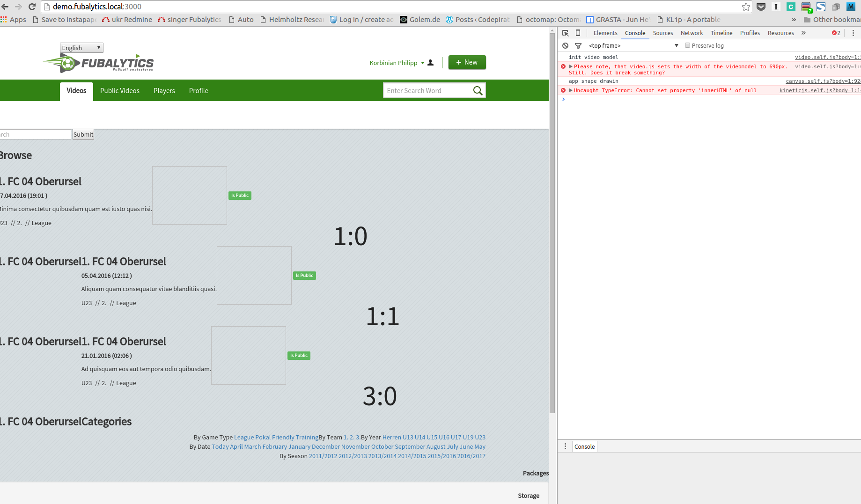Click the magnifier search icon in navbar
Viewport: 861px width, 504px height.
(x=478, y=90)
